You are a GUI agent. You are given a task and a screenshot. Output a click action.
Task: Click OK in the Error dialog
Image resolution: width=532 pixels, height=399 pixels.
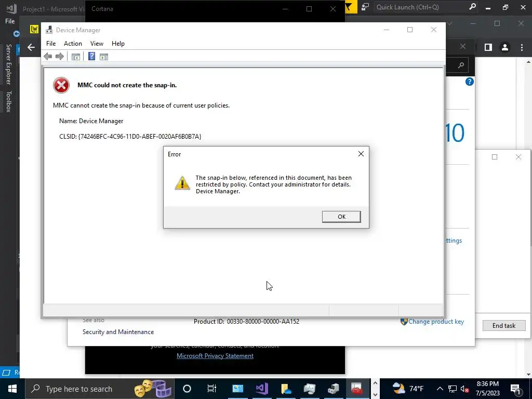[341, 217]
